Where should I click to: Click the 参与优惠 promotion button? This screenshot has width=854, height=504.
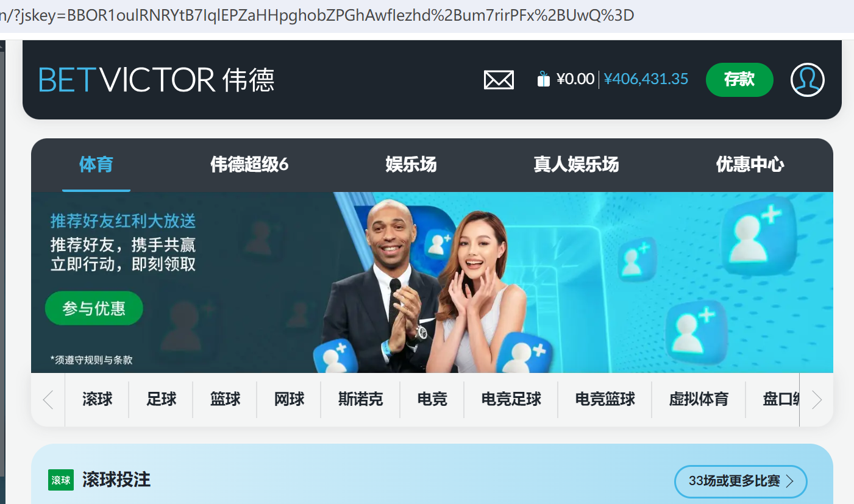pyautogui.click(x=94, y=308)
